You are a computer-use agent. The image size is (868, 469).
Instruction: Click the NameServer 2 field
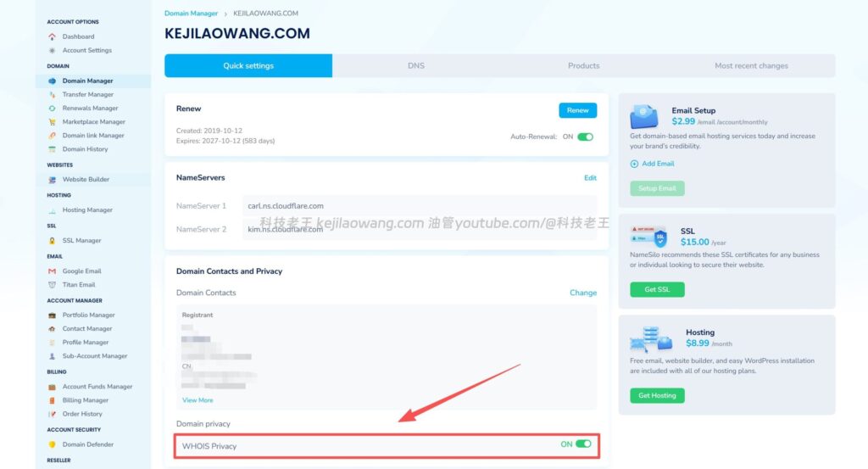point(419,229)
